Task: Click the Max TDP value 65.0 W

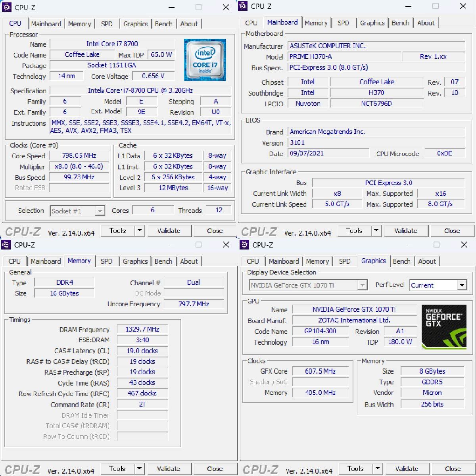Action: tap(161, 54)
